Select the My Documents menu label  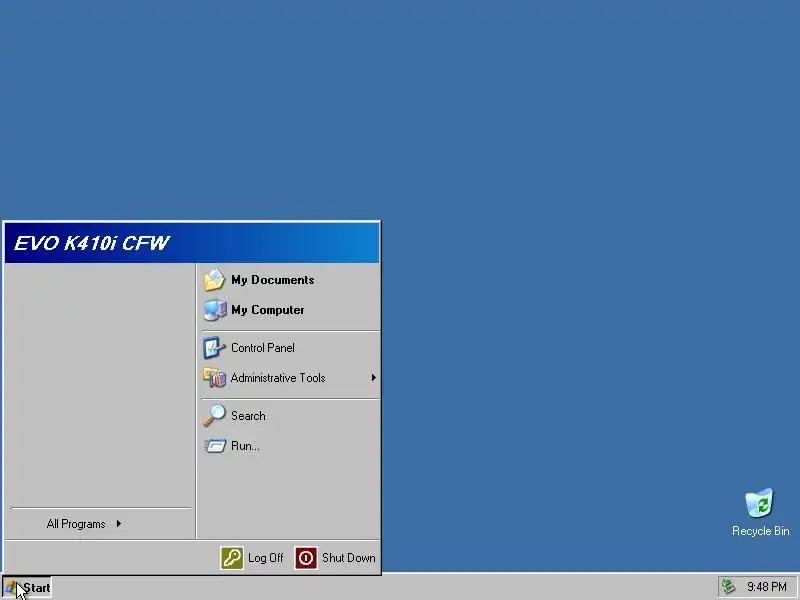tap(272, 280)
